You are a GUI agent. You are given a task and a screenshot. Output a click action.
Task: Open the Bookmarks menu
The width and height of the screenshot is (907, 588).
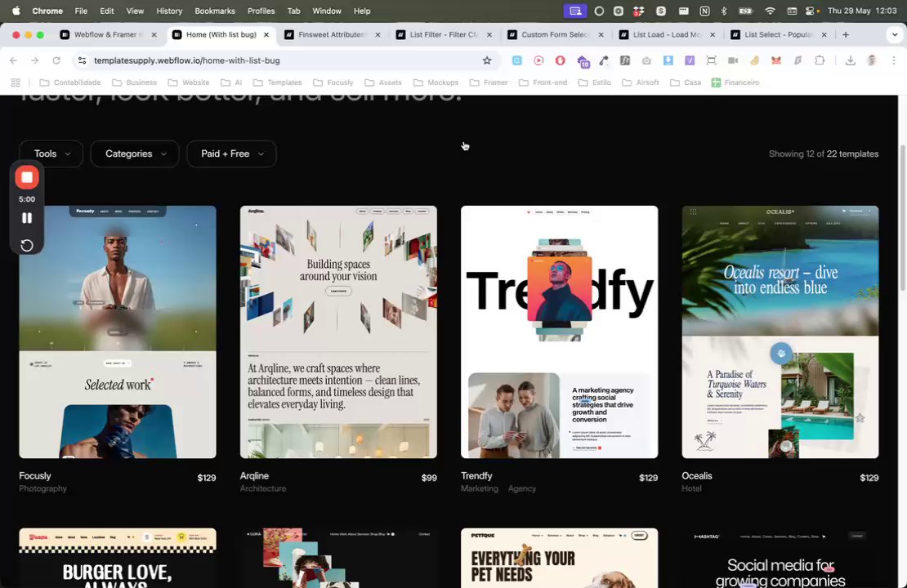pyautogui.click(x=215, y=11)
